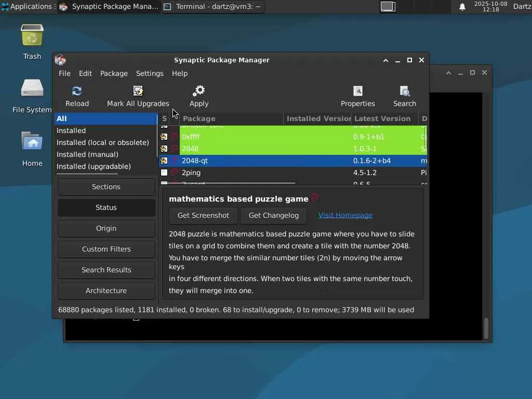
Task: Switch filter view to Architecture
Action: coord(106,290)
